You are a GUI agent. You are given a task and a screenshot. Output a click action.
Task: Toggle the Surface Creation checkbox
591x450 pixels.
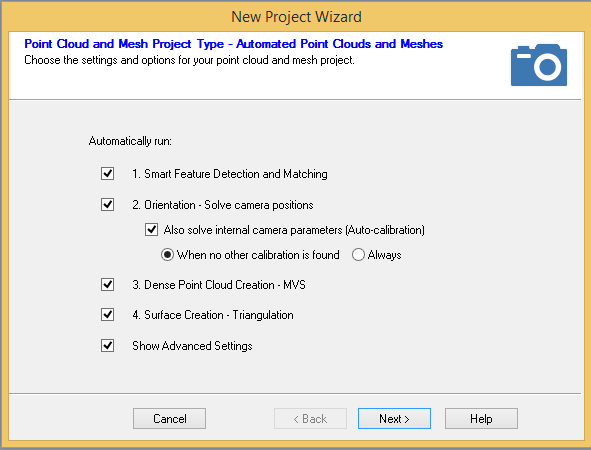(107, 314)
